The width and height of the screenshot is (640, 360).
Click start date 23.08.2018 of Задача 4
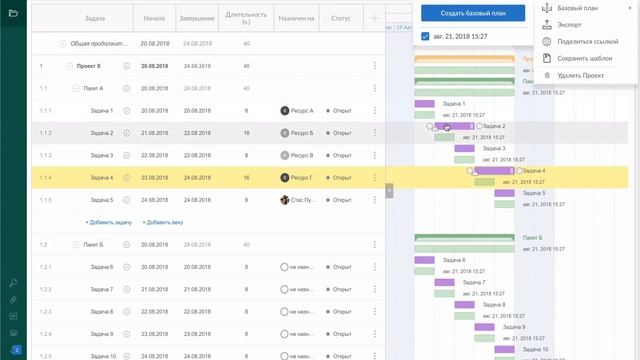pos(155,178)
